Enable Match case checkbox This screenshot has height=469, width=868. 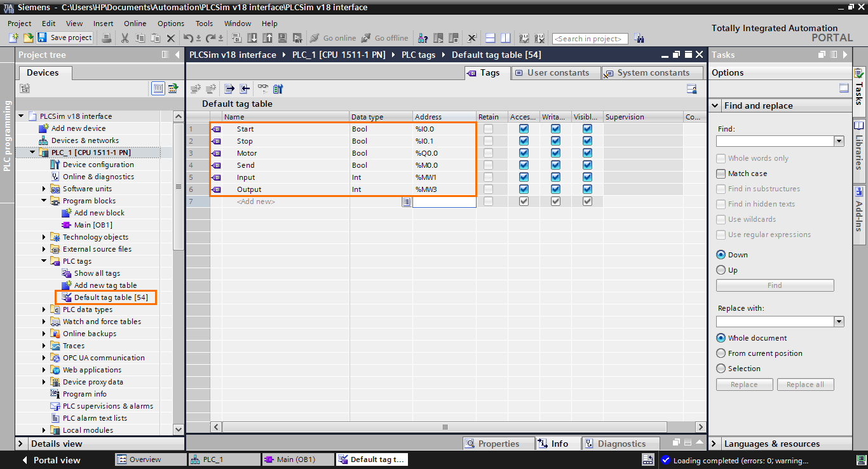point(721,173)
